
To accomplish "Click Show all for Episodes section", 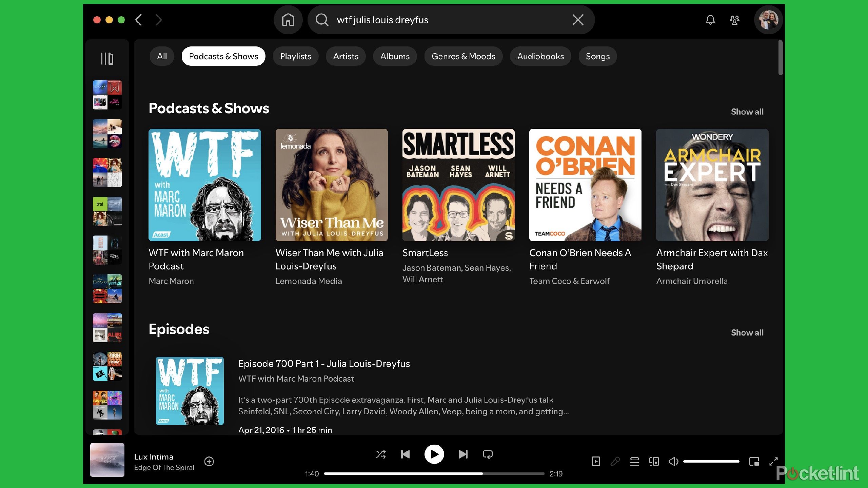I will 747,332.
